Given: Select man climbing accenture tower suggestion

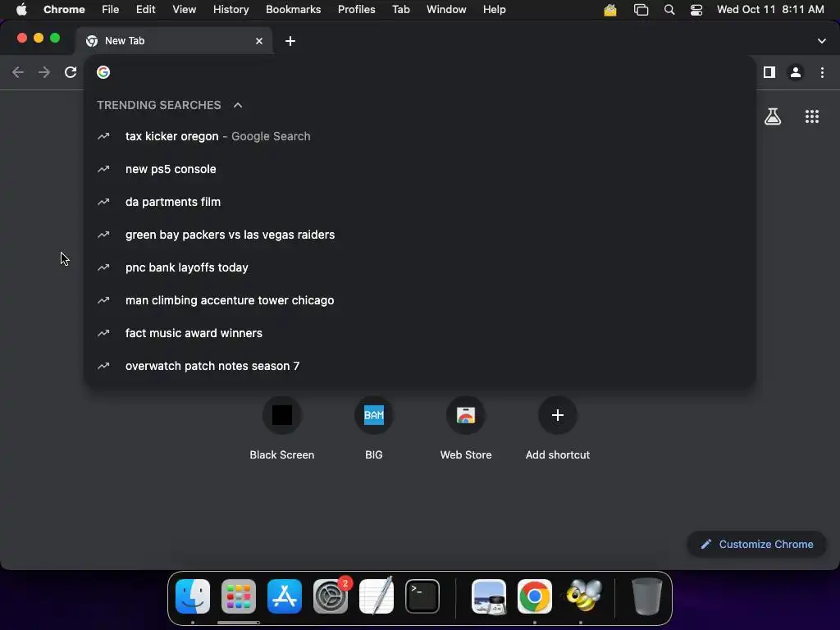Looking at the screenshot, I should click(420, 300).
